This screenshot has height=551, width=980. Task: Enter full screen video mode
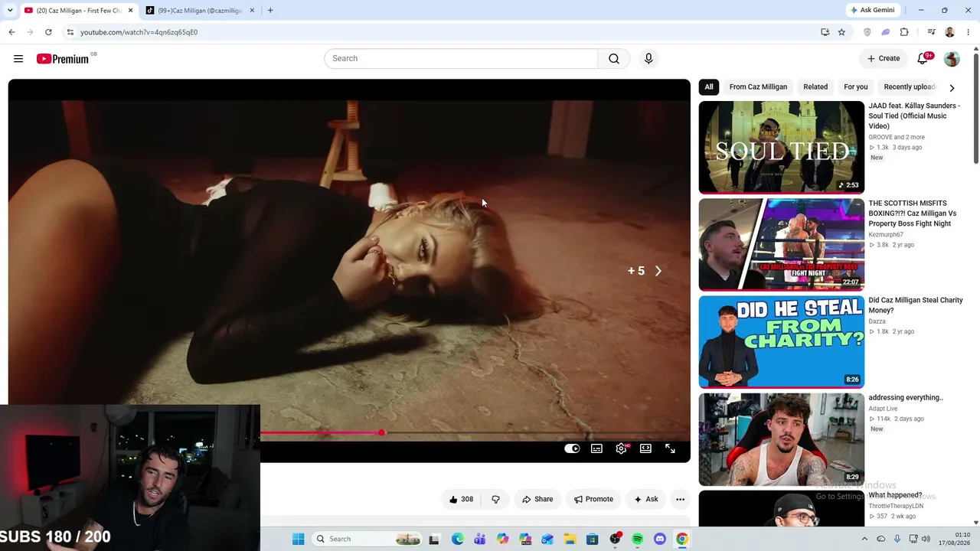pos(670,448)
